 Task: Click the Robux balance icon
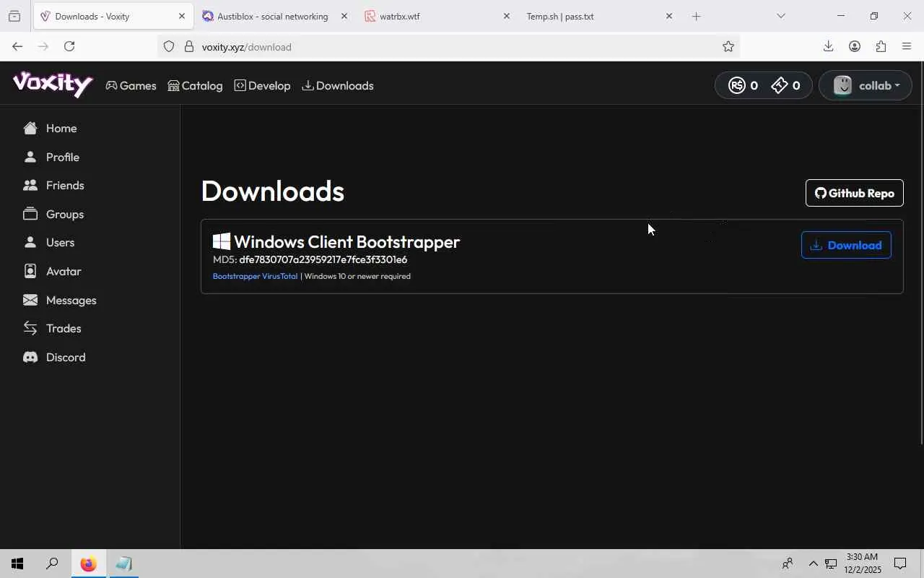[736, 85]
